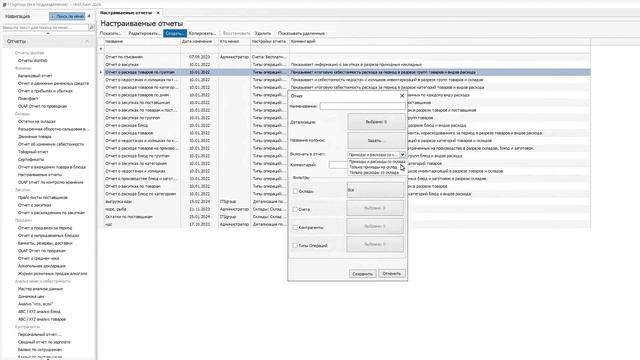This screenshot has width=640, height=360.
Task: Open Отчет о продажах за период
Action: [x=45, y=228]
